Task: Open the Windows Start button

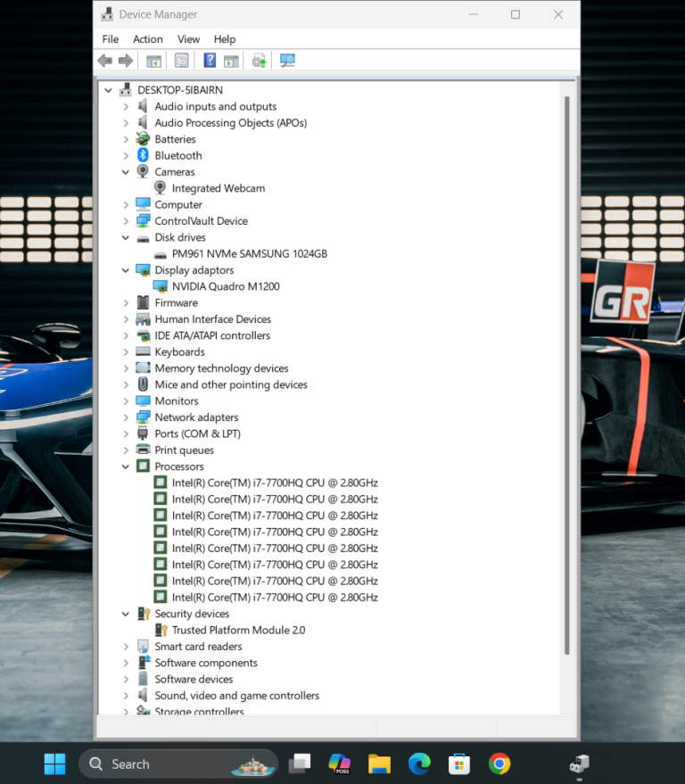Action: click(x=54, y=763)
